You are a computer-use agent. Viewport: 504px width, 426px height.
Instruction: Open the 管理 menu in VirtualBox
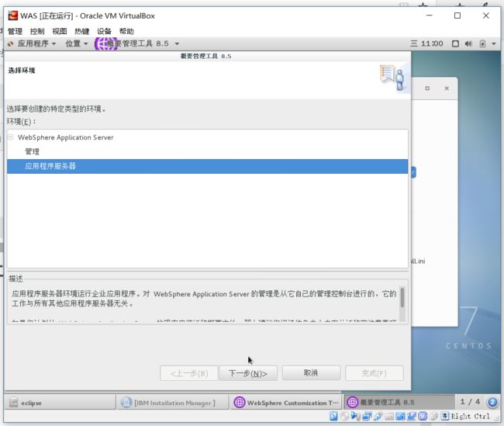click(15, 31)
